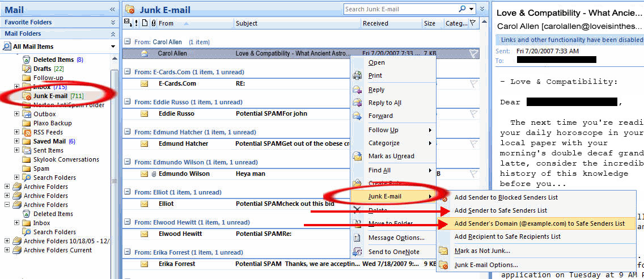
Task: Collapse the third Archive Folders node
Action: [x=7, y=205]
